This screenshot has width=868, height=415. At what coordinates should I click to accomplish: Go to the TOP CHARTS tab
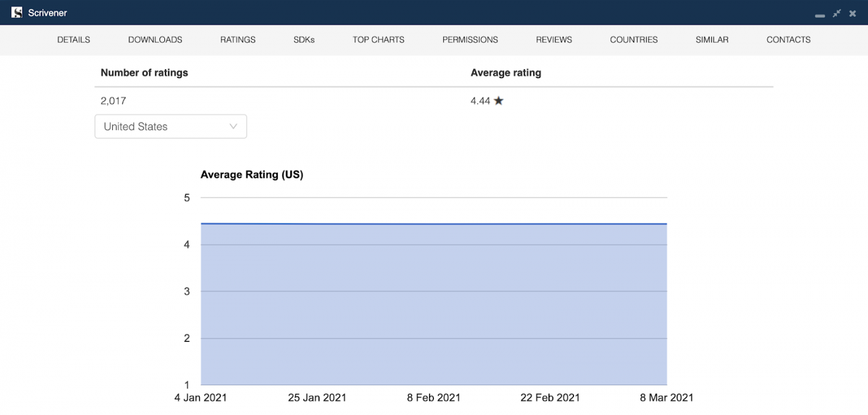coord(378,40)
